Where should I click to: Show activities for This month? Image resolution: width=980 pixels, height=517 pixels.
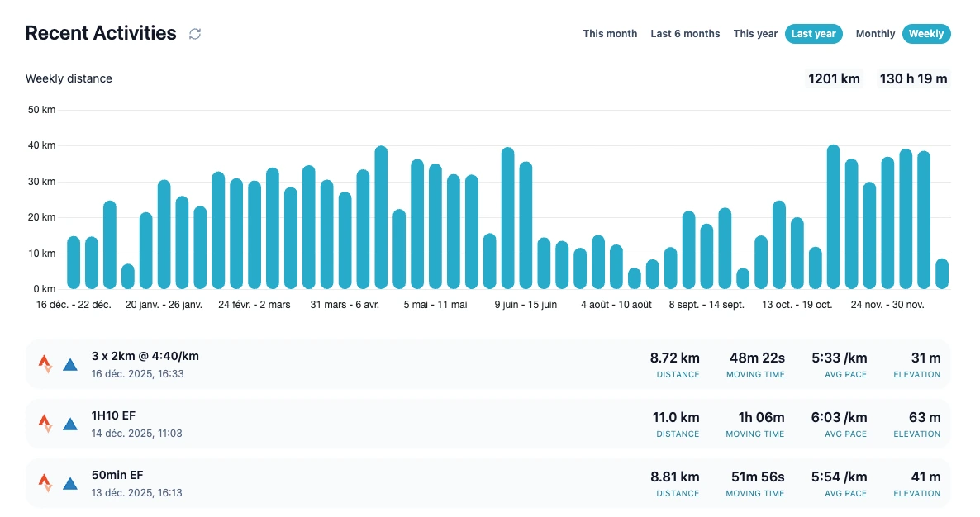click(610, 34)
